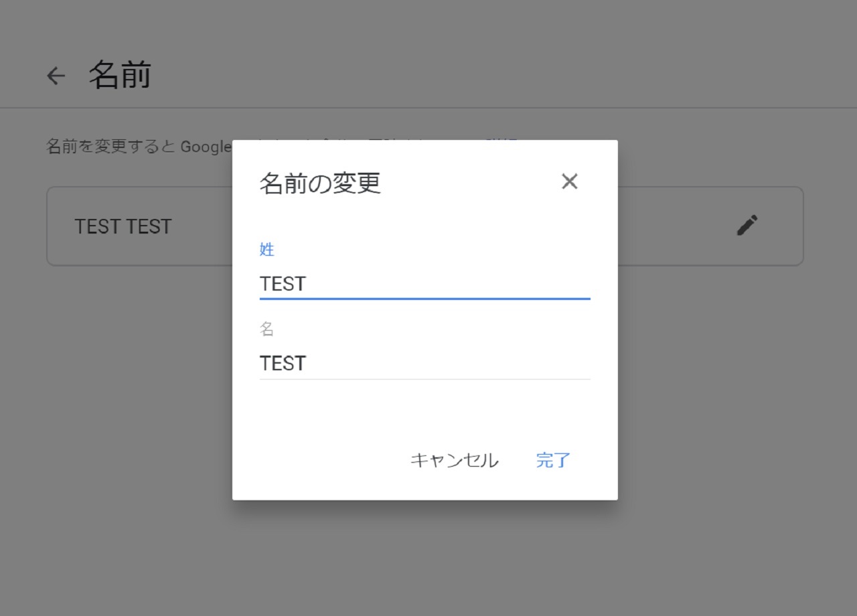
Task: Select the TEST TEST name in background card
Action: click(x=123, y=227)
